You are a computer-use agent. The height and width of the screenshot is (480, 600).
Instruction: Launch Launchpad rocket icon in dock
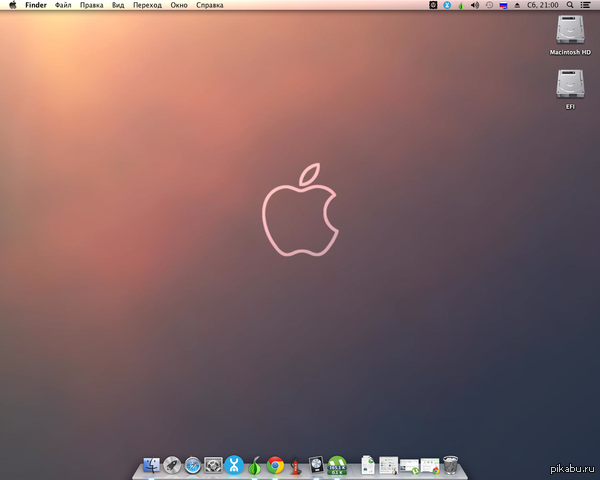[x=172, y=465]
